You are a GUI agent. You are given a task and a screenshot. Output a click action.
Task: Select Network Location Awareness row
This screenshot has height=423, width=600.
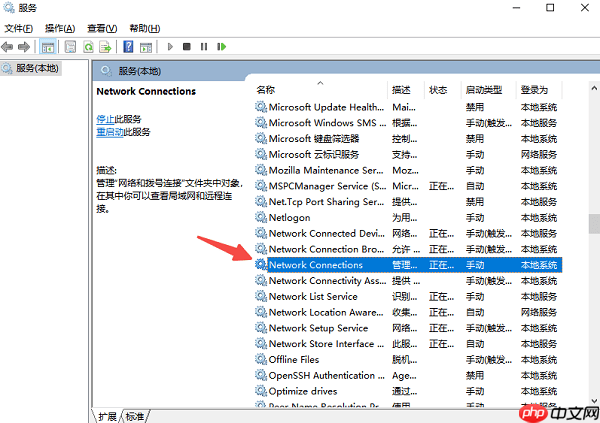[x=408, y=312]
